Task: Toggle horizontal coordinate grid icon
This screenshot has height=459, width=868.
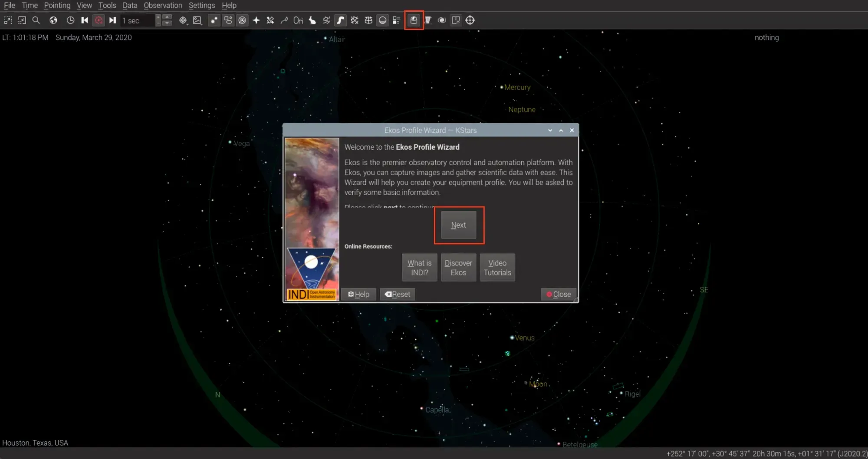Action: coord(368,20)
